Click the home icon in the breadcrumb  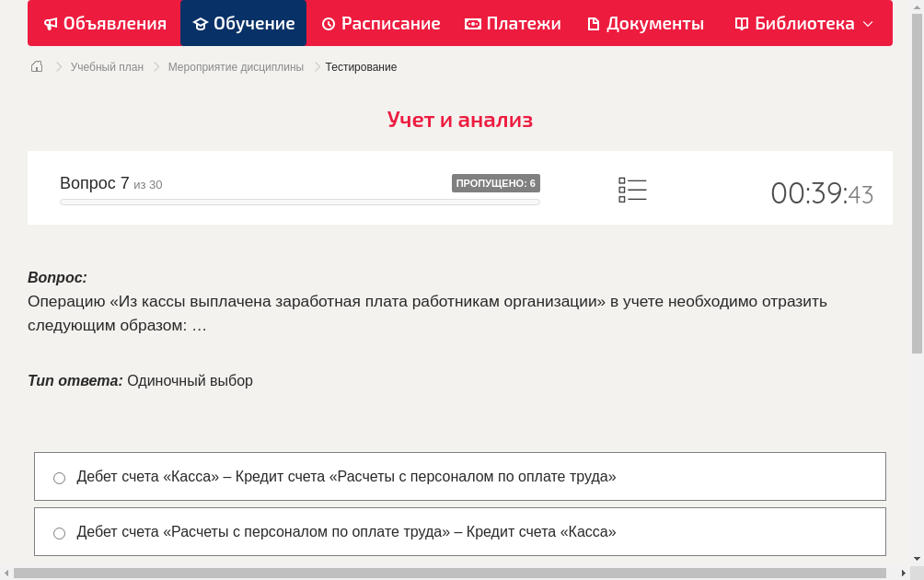[x=36, y=66]
